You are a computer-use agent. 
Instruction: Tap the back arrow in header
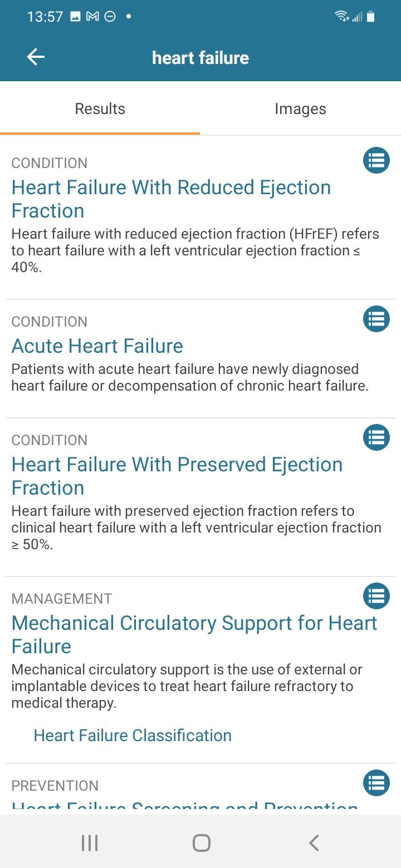tap(36, 57)
